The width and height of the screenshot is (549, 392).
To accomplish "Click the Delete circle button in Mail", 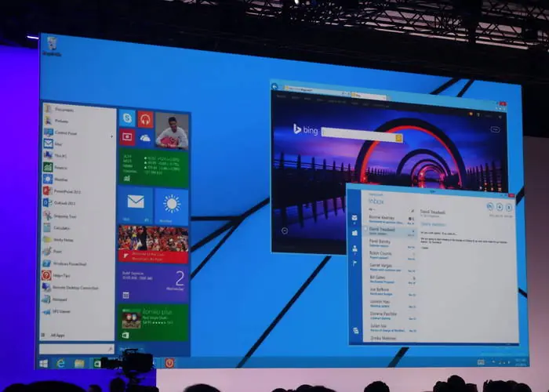I will [509, 208].
